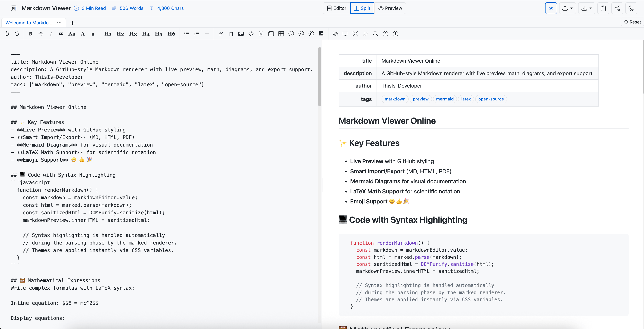Image resolution: width=644 pixels, height=329 pixels.
Task: Click the monitor display toolbar icon
Action: pos(345,34)
